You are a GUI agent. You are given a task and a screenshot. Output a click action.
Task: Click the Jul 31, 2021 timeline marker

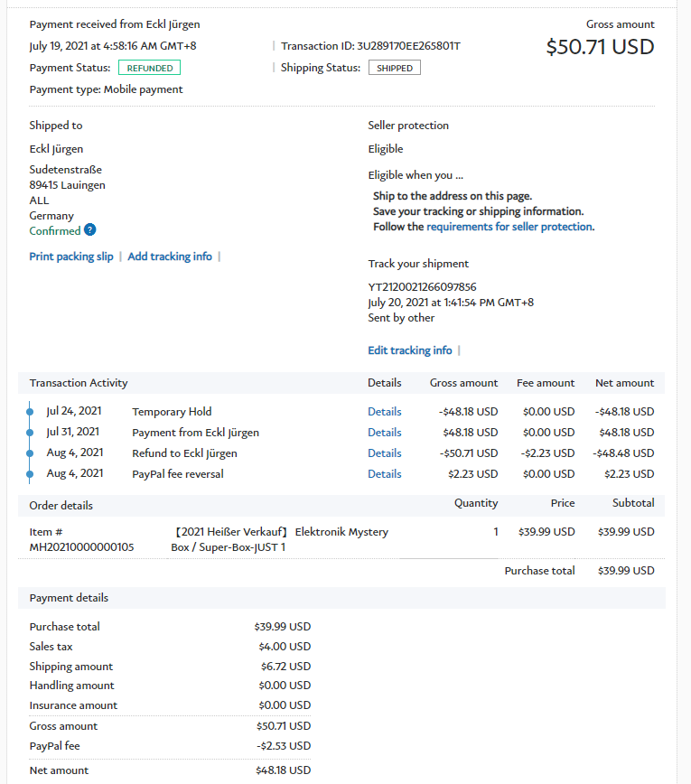tap(30, 433)
